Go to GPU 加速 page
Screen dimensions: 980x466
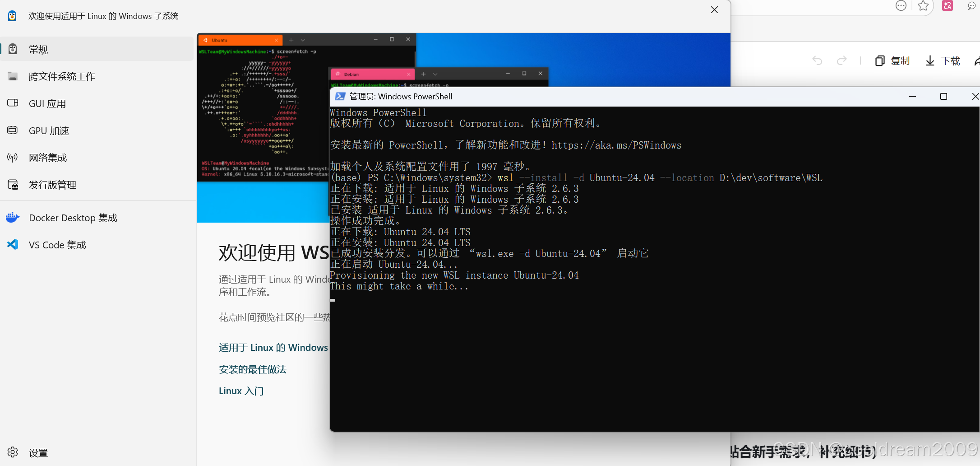coord(97,130)
